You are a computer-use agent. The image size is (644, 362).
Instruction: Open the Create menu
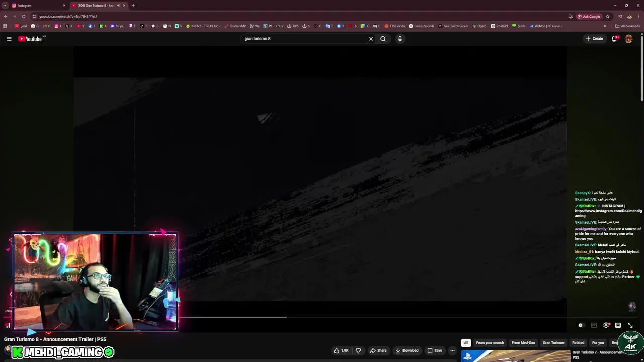click(x=594, y=39)
